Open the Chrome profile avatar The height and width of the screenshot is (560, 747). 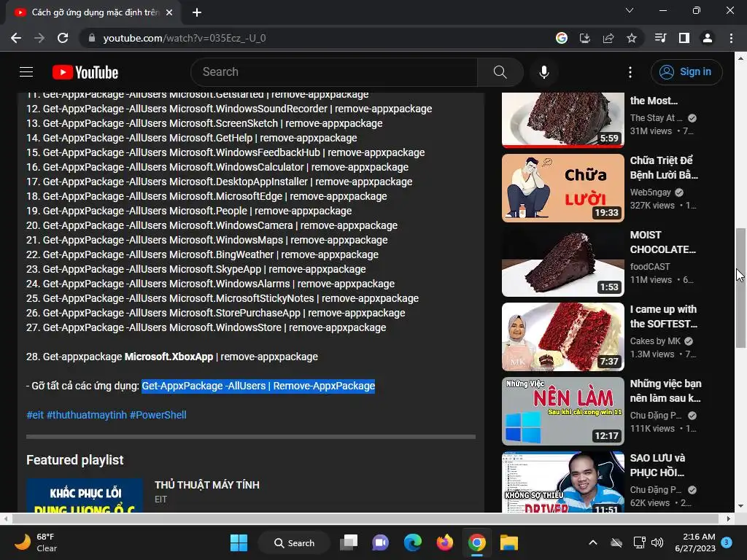(x=708, y=38)
